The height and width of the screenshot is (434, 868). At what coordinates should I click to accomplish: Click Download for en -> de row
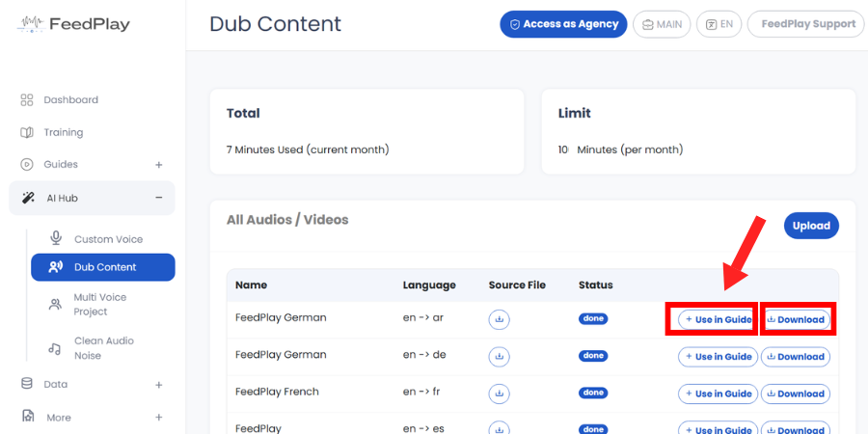point(796,357)
